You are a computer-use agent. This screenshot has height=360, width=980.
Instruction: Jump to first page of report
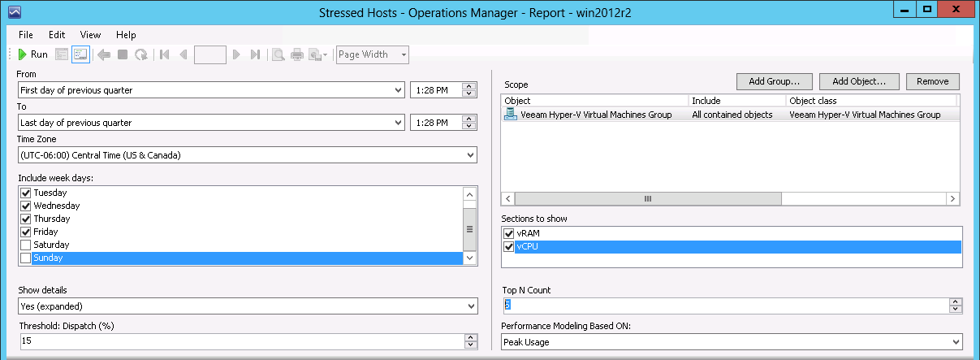[x=165, y=54]
